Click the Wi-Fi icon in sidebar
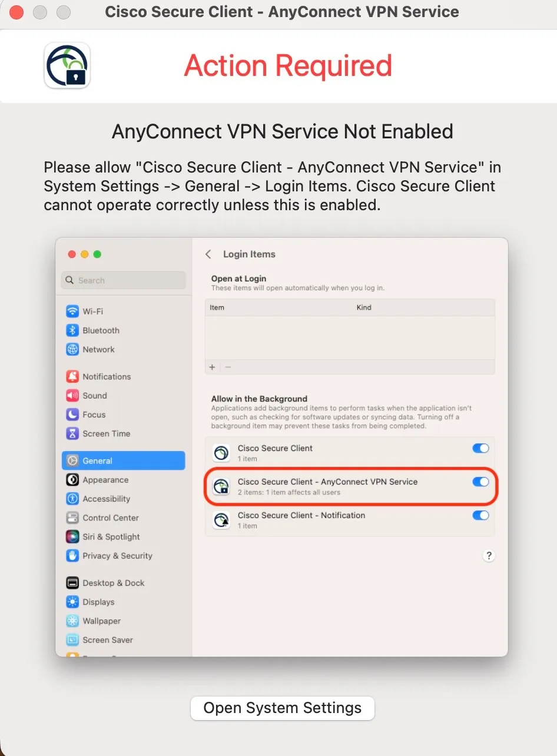This screenshot has height=756, width=557. click(x=72, y=311)
